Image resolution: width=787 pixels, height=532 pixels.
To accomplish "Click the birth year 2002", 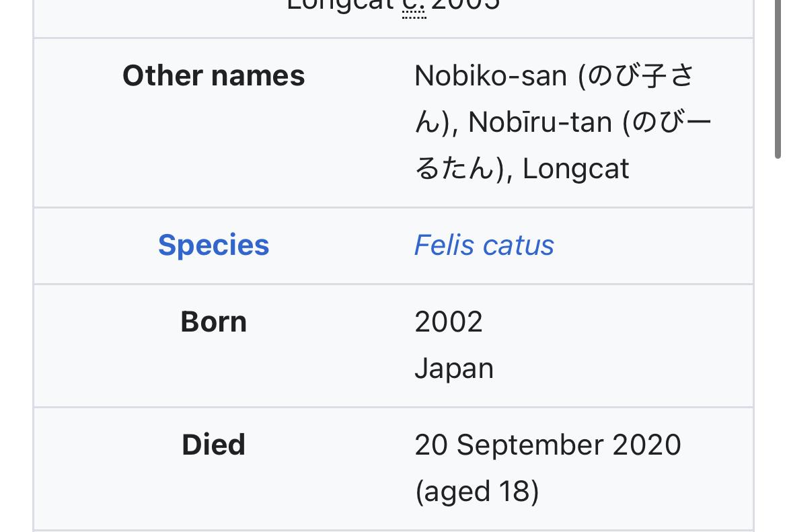I will click(449, 322).
